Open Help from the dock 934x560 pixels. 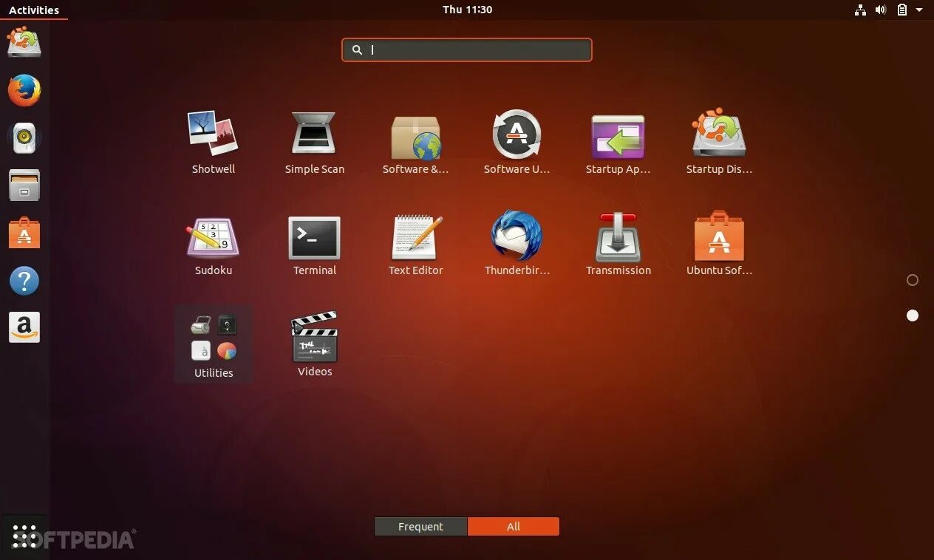click(24, 281)
